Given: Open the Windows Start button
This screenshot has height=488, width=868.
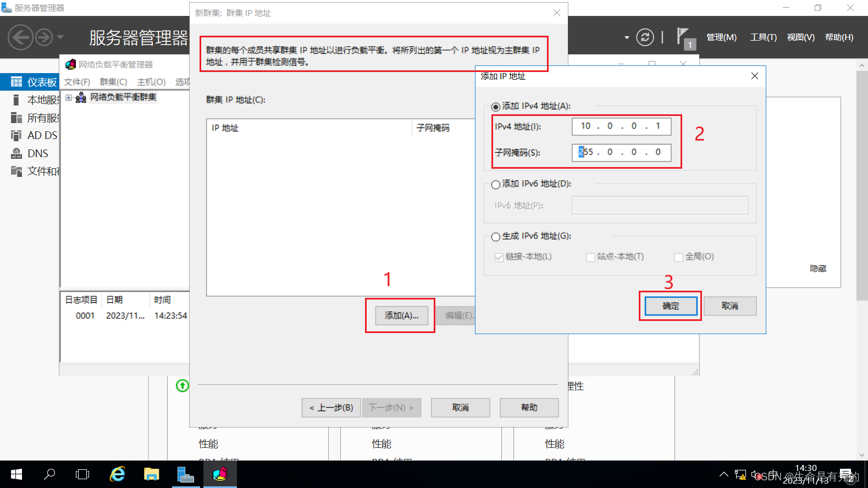Looking at the screenshot, I should tap(16, 474).
